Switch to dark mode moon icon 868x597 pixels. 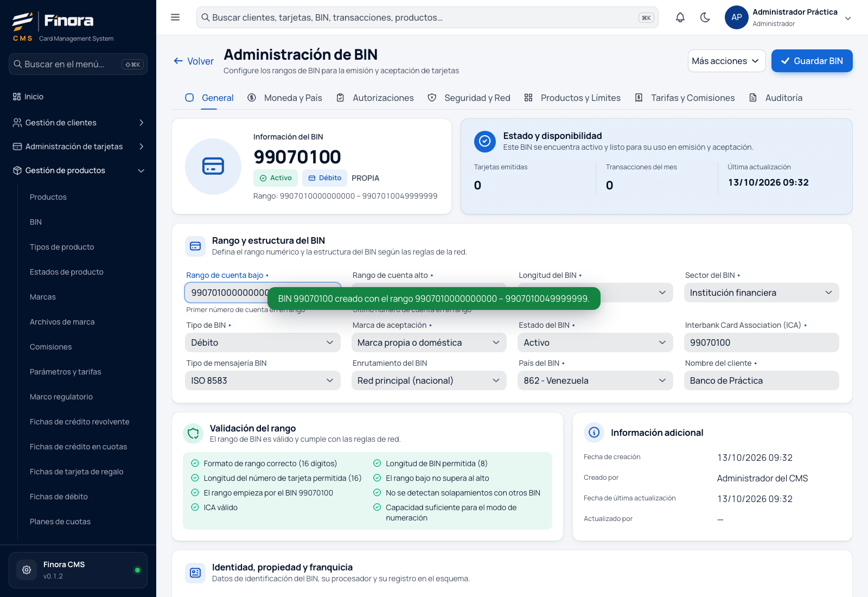pos(705,17)
